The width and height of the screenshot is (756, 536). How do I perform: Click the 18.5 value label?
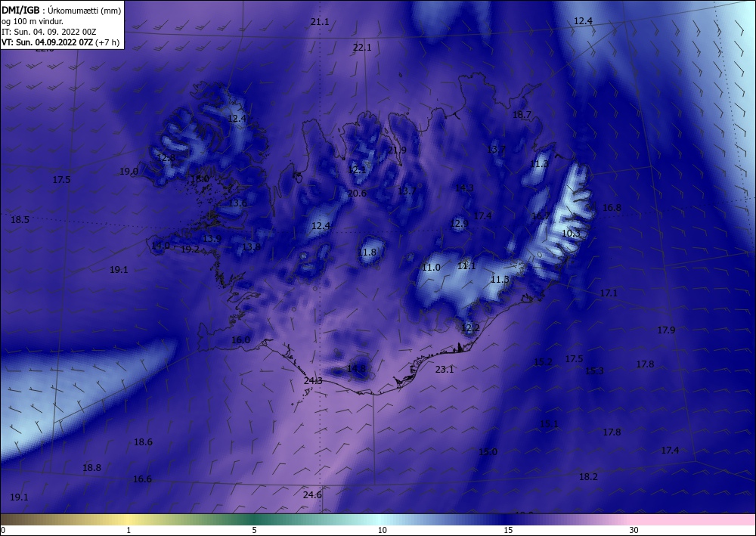(20, 219)
